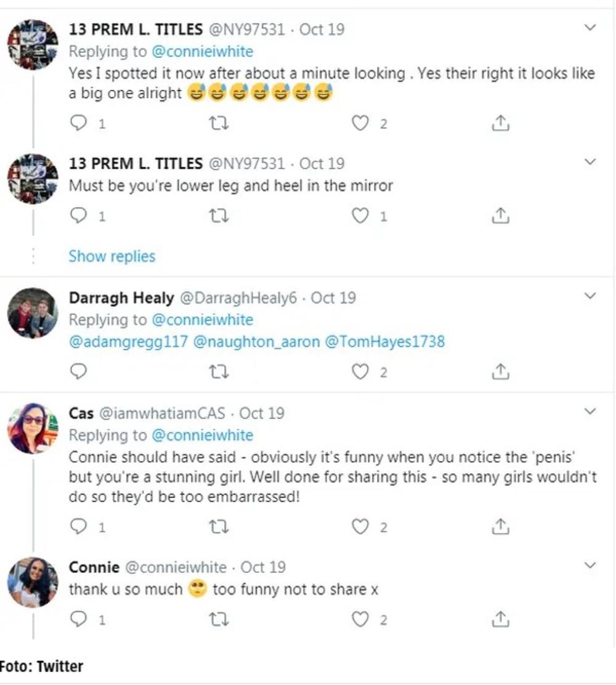Open the @adamgregg117 mention
This screenshot has width=616, height=685.
click(128, 342)
